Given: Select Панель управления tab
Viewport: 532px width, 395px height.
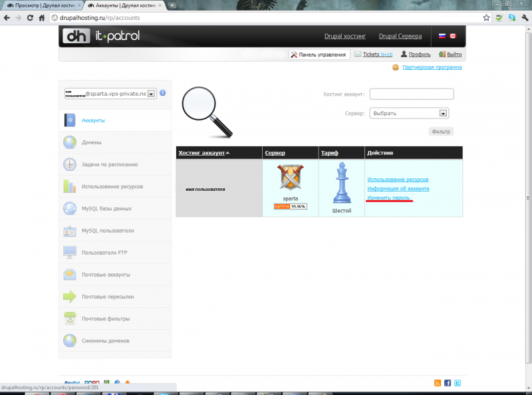Looking at the screenshot, I should click(x=318, y=55).
